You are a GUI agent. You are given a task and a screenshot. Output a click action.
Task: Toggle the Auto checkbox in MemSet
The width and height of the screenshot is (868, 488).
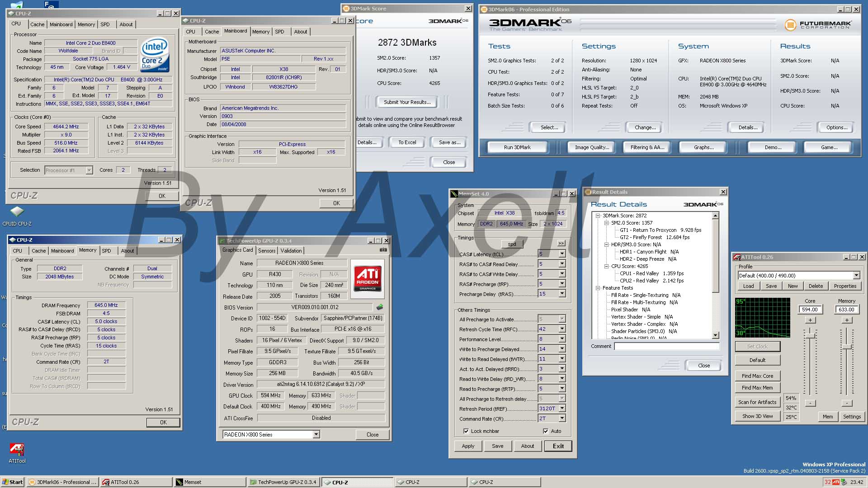(546, 431)
